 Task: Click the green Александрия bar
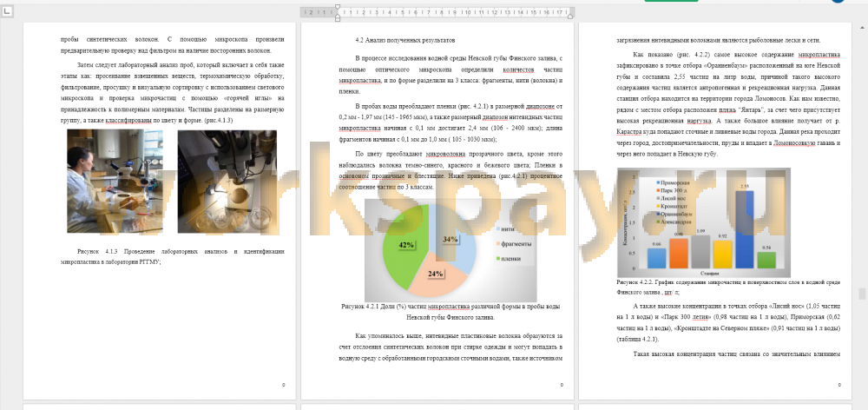click(x=766, y=260)
